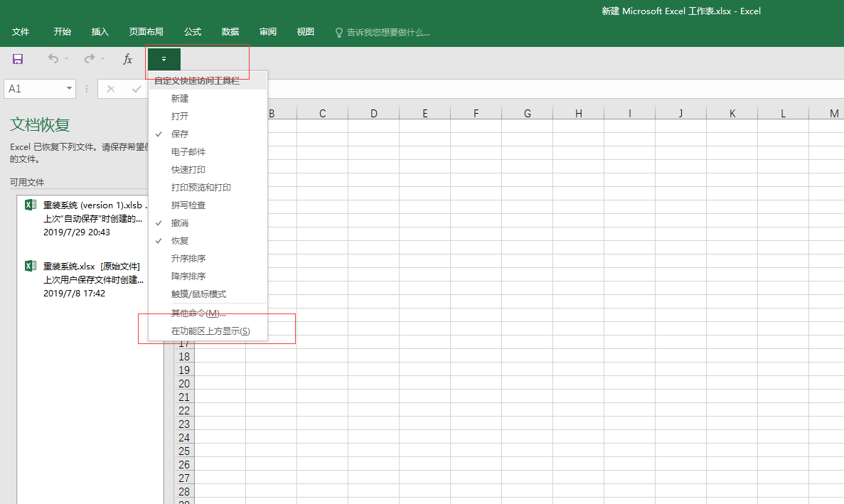This screenshot has height=504, width=844.
Task: Toggle 撤消 option in quick access menu
Action: tap(208, 222)
